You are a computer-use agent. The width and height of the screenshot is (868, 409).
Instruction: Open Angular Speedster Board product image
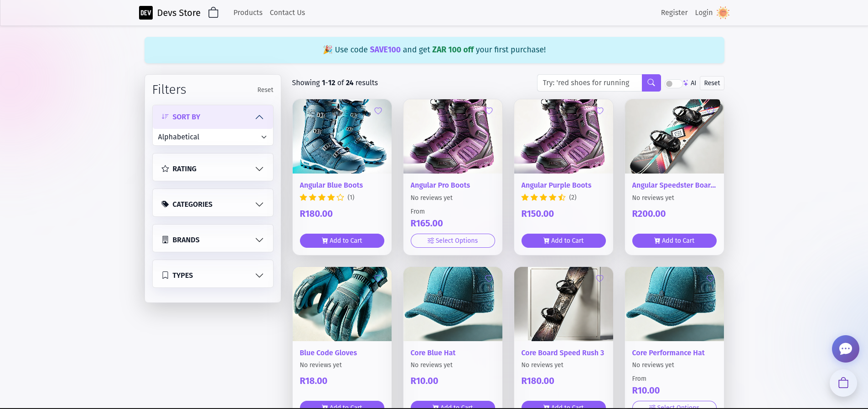674,136
